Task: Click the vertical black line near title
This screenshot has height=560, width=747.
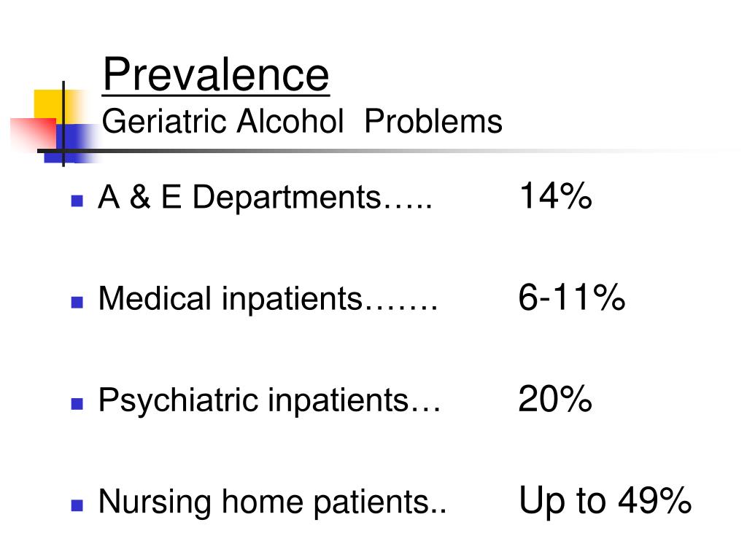Action: 63,124
